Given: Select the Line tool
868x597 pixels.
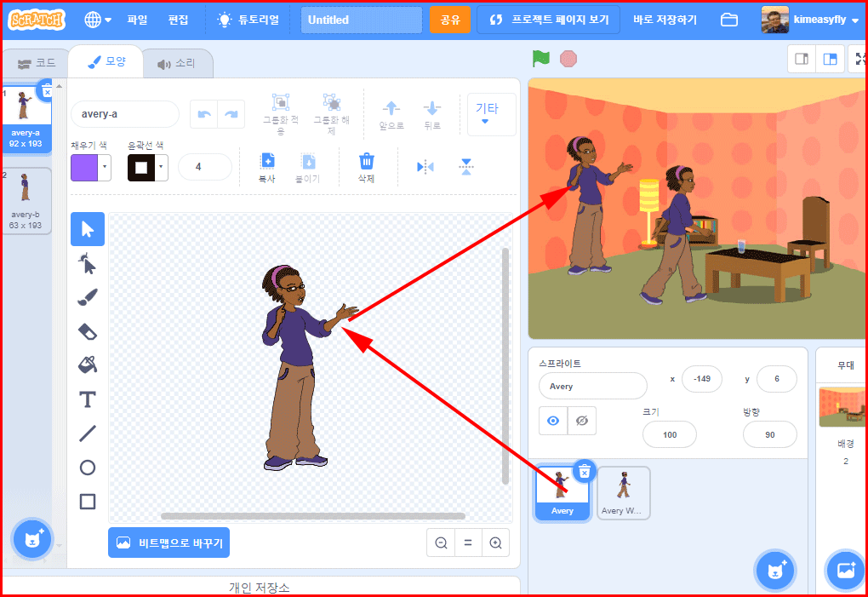Looking at the screenshot, I should [x=88, y=433].
